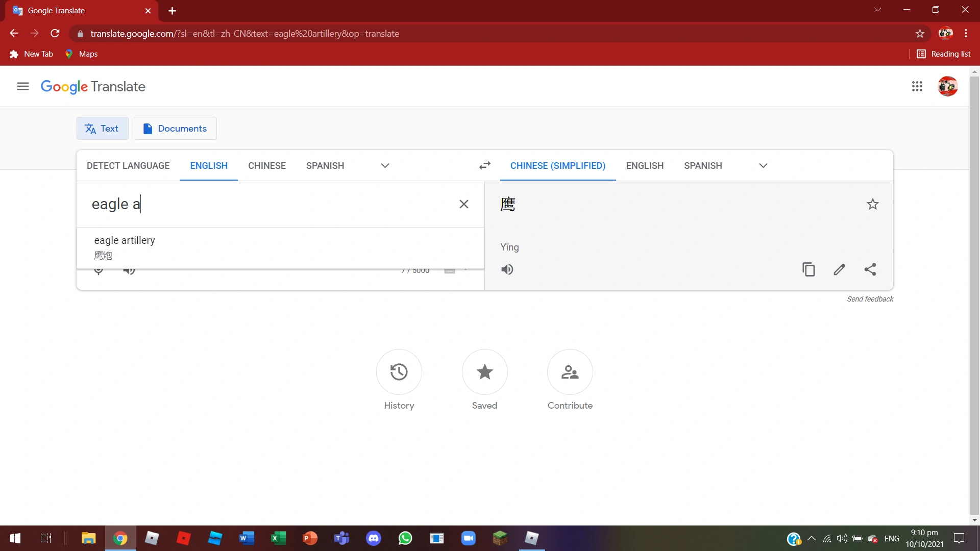Image resolution: width=980 pixels, height=551 pixels.
Task: Share the translation
Action: [x=870, y=269]
